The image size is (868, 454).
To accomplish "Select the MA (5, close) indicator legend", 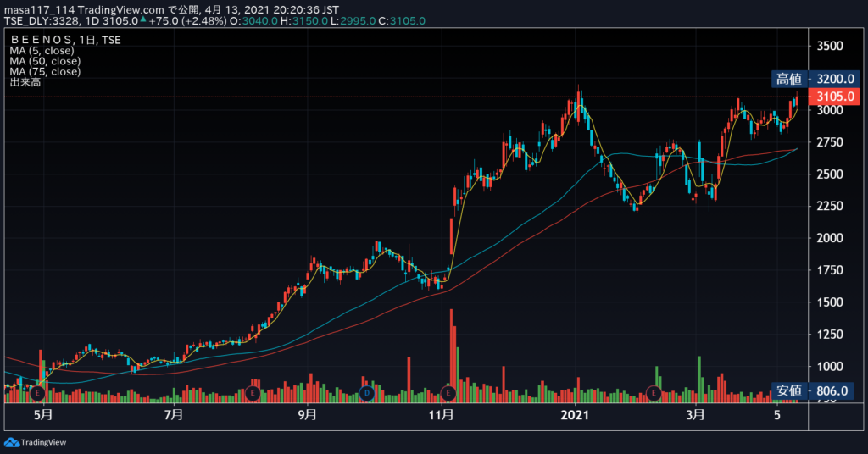I will pyautogui.click(x=42, y=50).
